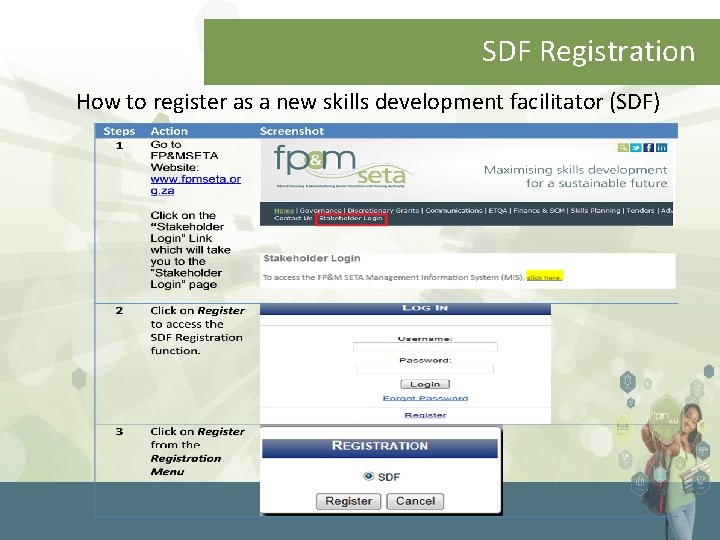Focus the Password input field
720x540 pixels.
[x=425, y=368]
